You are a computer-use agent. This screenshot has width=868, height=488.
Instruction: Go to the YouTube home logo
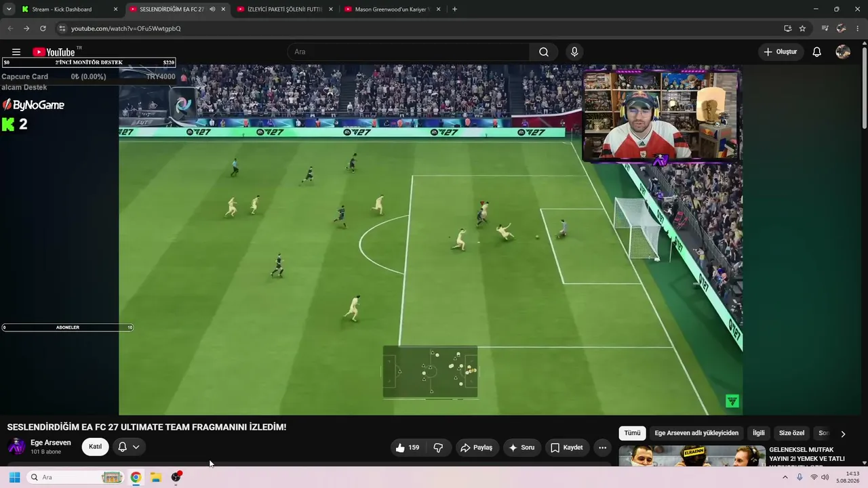click(x=54, y=52)
